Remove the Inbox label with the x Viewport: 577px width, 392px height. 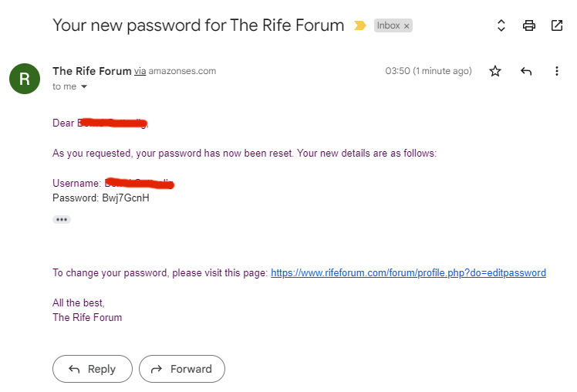(x=407, y=25)
